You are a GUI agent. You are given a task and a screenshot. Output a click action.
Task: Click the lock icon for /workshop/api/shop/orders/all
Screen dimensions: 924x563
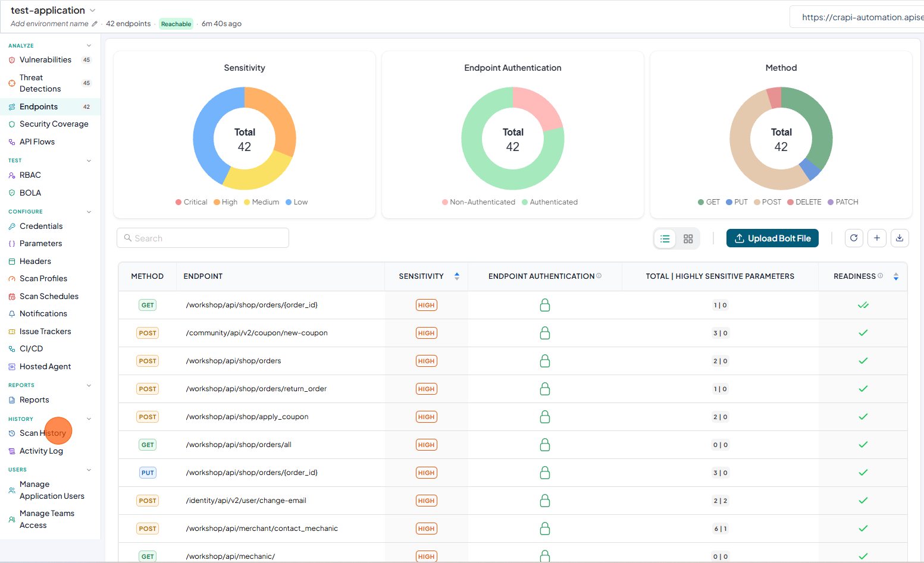click(544, 445)
